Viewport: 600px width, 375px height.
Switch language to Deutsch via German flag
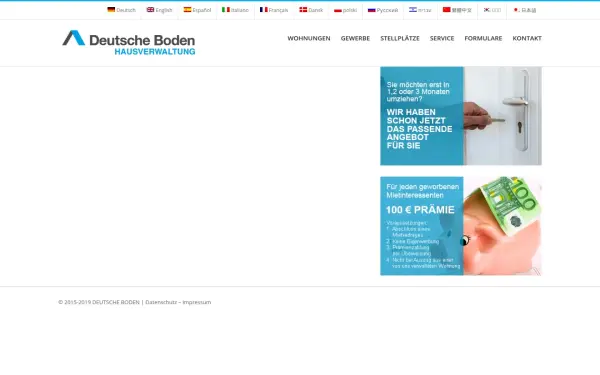coord(121,10)
